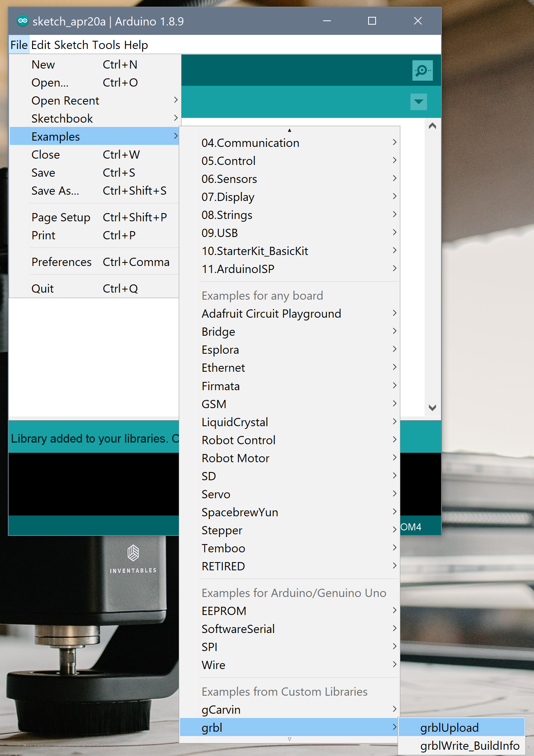Screen dimensions: 534x756
Task: Open Robot Motor examples
Action: pyautogui.click(x=289, y=458)
